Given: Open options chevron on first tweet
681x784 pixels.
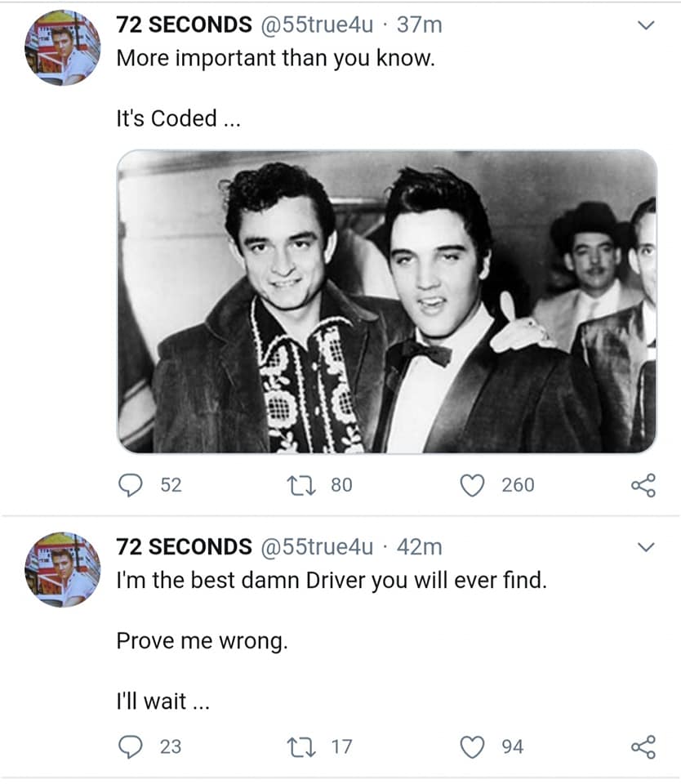Looking at the screenshot, I should tap(645, 26).
